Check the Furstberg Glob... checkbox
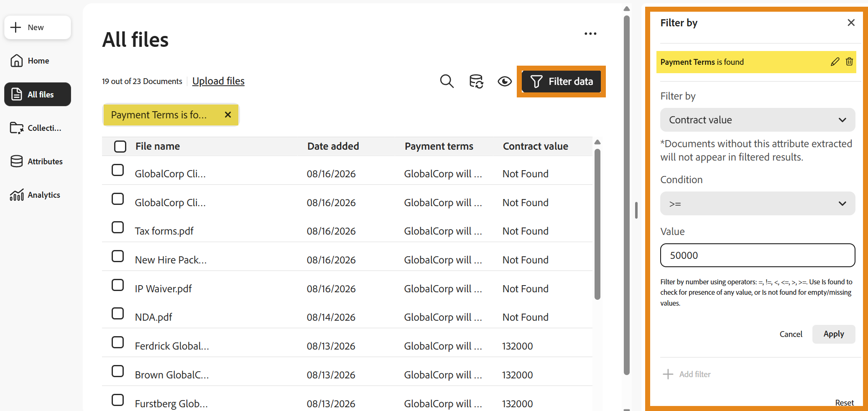868x411 pixels. (117, 400)
